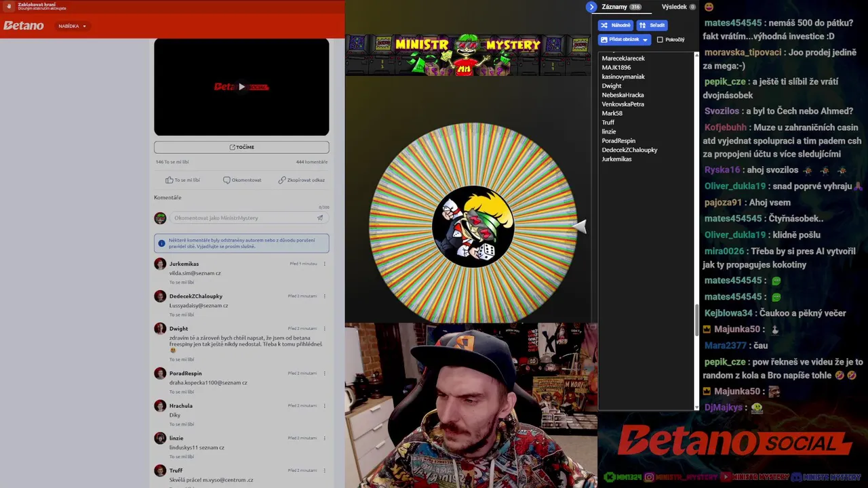Viewport: 868px width, 488px height.
Task: Click Truff in wheel entries list
Action: pos(608,123)
